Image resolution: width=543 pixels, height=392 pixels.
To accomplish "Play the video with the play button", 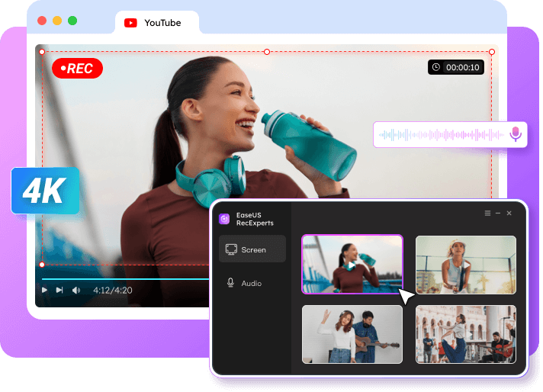I will click(44, 290).
